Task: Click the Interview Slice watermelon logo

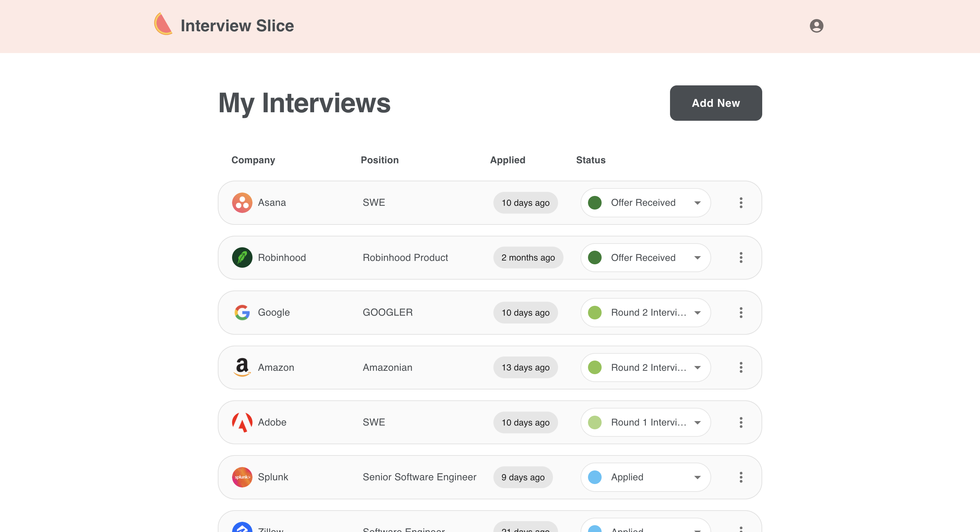Action: (163, 24)
